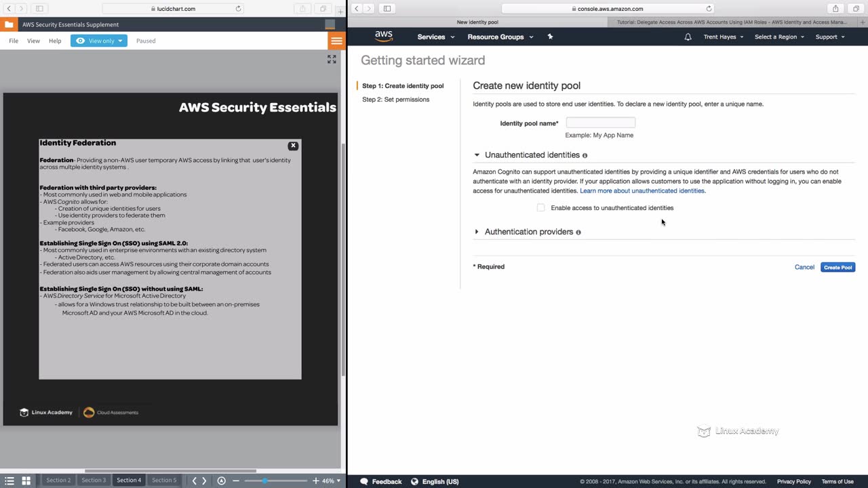Click the compass reset-view icon in Lucidchart
The image size is (868, 488).
[x=221, y=481]
